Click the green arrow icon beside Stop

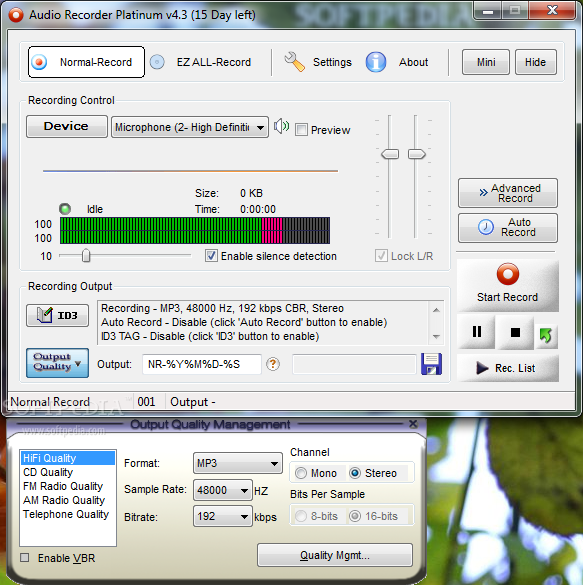[546, 335]
